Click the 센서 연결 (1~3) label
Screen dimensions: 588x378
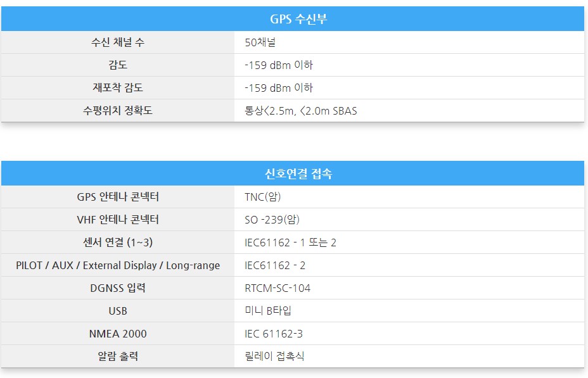coord(118,243)
